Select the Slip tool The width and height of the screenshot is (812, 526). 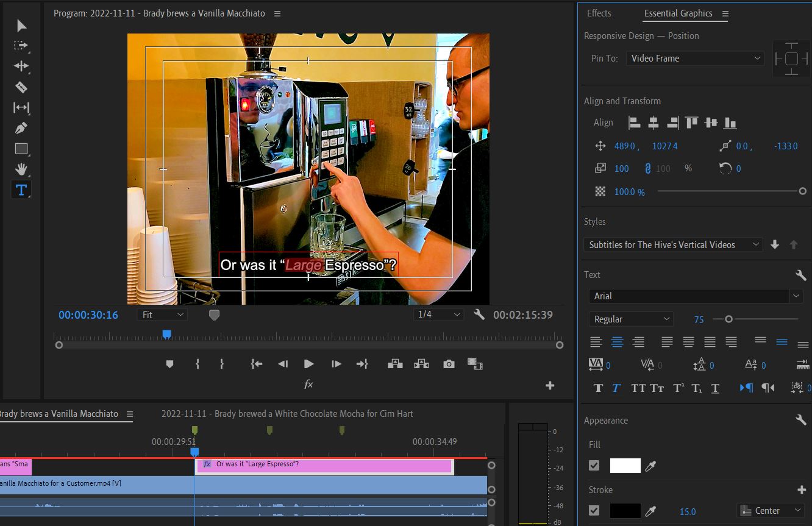pyautogui.click(x=21, y=108)
